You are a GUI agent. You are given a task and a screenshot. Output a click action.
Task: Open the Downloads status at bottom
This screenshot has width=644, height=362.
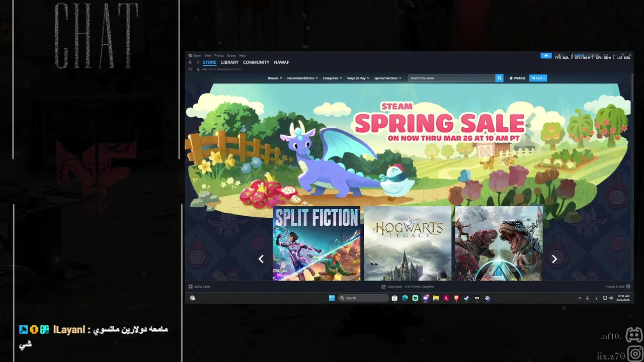point(408,287)
